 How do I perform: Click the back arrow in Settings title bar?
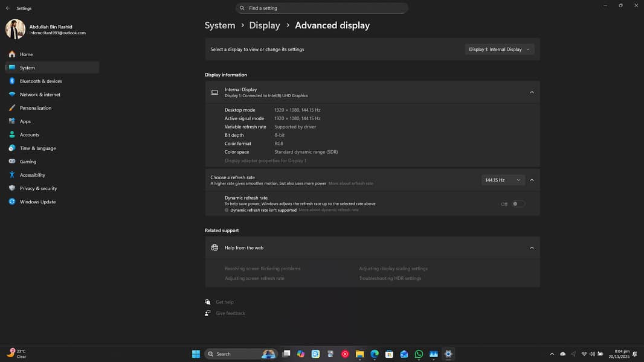coord(8,8)
